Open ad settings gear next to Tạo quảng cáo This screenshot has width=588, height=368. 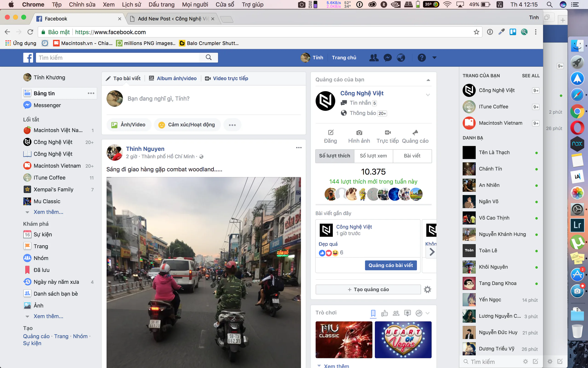tap(427, 289)
